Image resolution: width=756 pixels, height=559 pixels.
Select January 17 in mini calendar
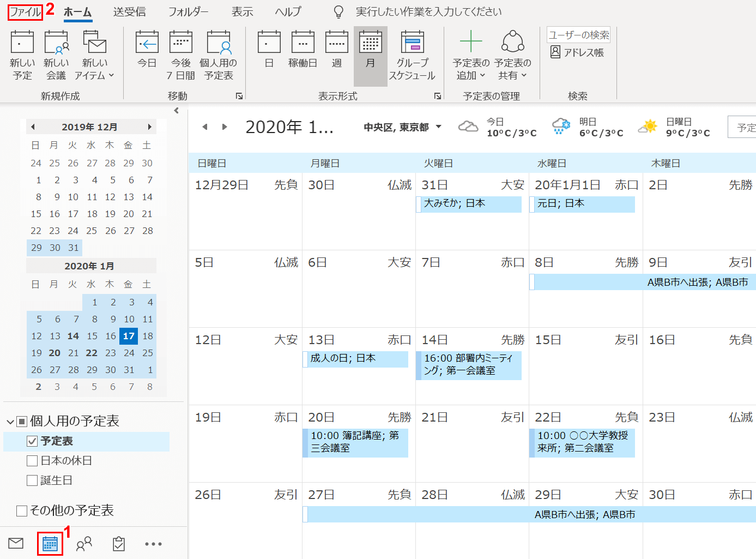(x=129, y=336)
